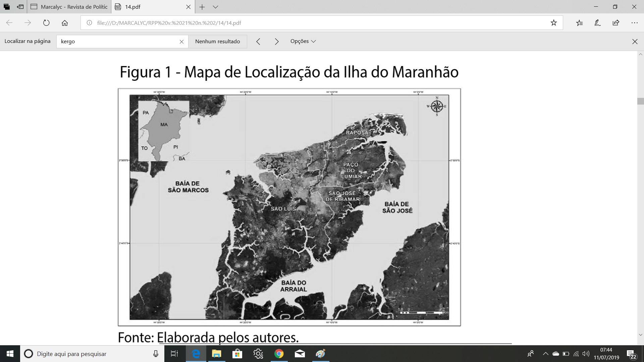The width and height of the screenshot is (644, 362).
Task: Go to the Home page icon
Action: coord(65,23)
